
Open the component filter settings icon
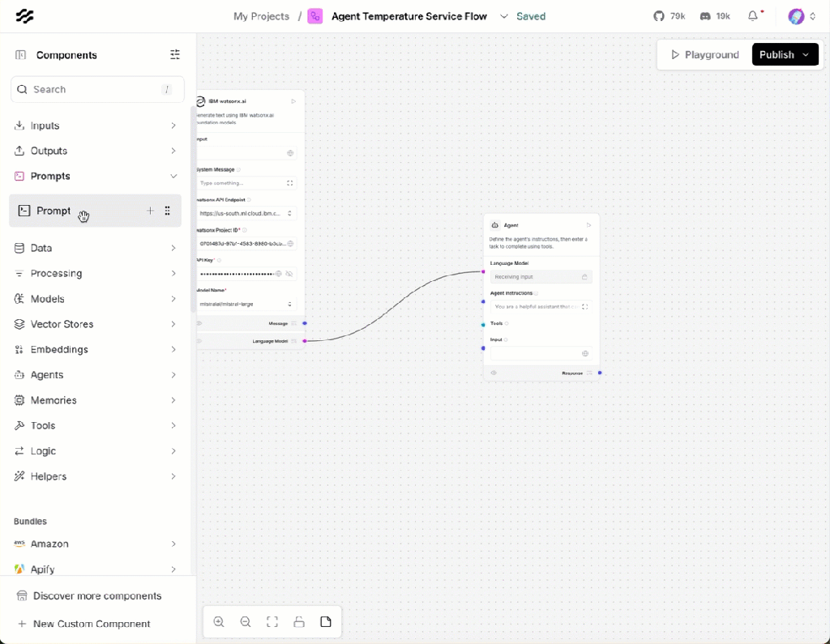[174, 55]
